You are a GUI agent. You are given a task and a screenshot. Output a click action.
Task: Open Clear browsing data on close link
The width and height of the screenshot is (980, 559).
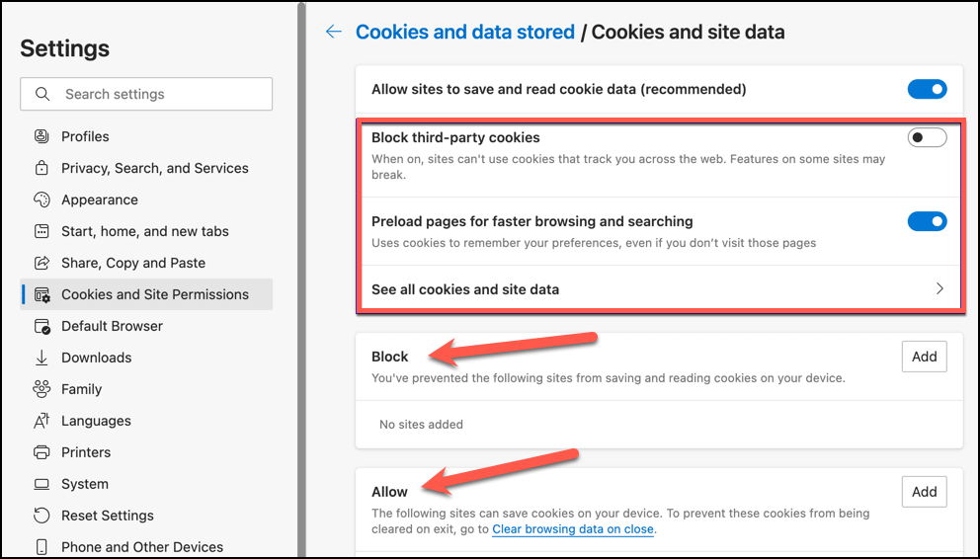tap(573, 529)
